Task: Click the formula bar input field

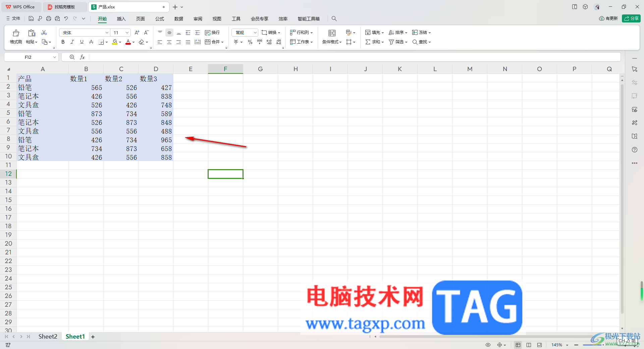Action: click(x=354, y=57)
